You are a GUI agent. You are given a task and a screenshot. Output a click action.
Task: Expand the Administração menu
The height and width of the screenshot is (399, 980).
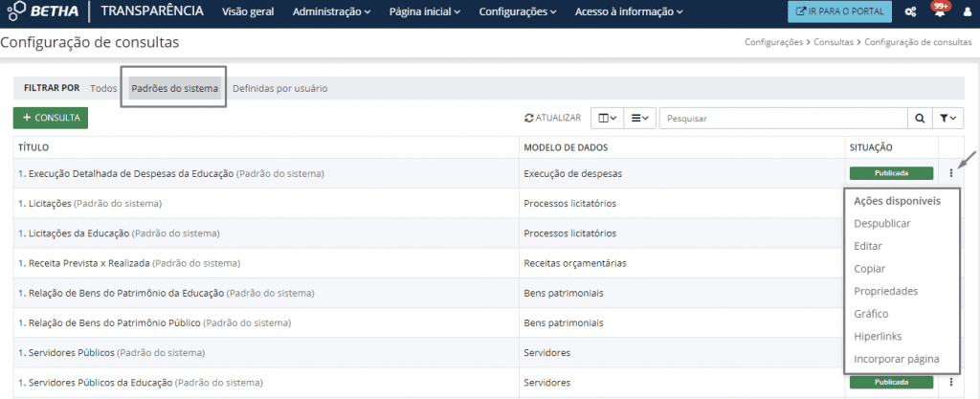[x=332, y=12]
